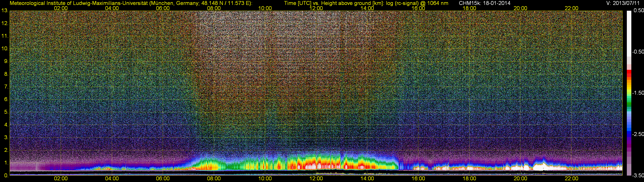Click the '-2.50' color scale label

[x=638, y=134]
